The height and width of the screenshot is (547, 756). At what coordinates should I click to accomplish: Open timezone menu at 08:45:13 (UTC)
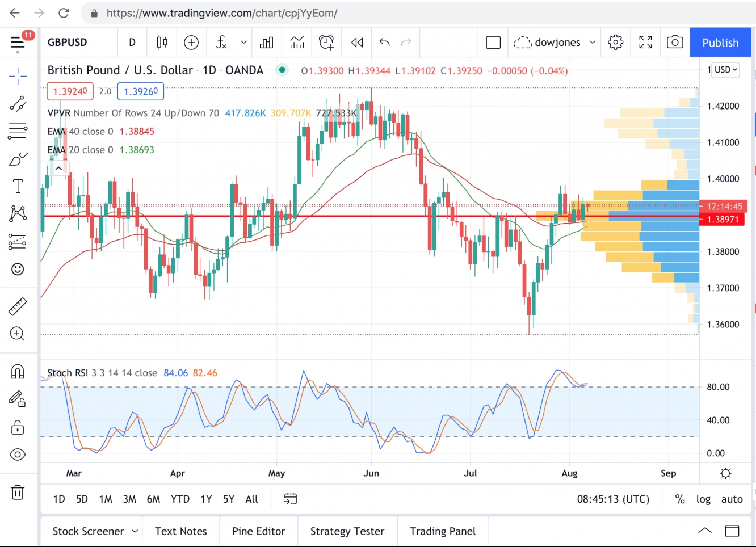tap(613, 499)
